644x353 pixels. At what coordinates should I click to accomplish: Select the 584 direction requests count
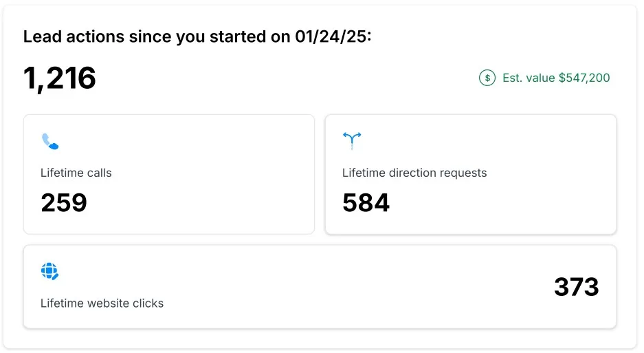[366, 203]
